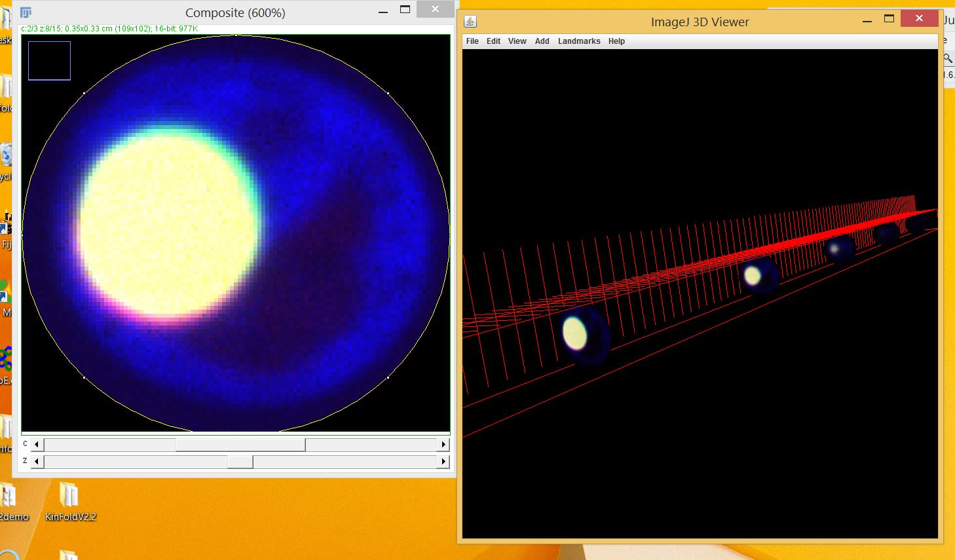The height and width of the screenshot is (560, 955).
Task: Advance the Z slice scrollbar right arrow
Action: pyautogui.click(x=443, y=462)
